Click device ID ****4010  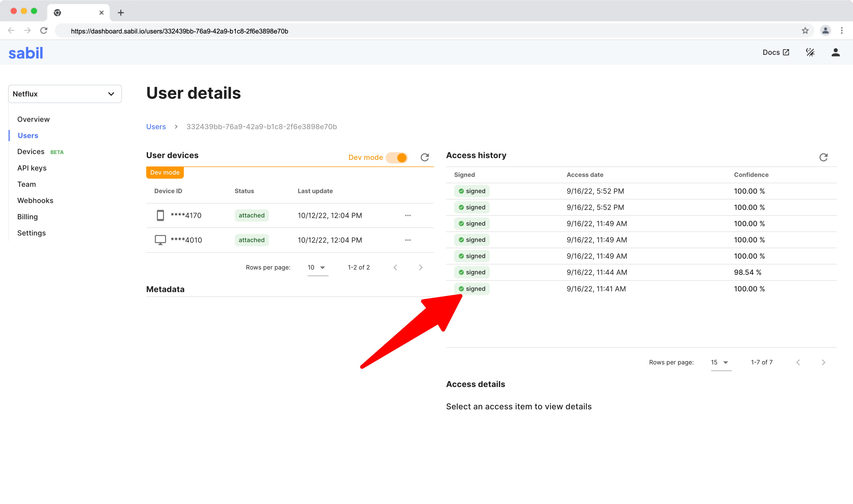[x=186, y=240]
